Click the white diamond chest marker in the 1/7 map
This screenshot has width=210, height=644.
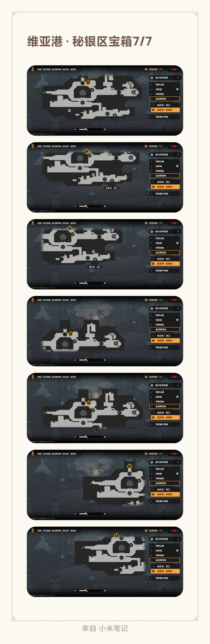[69, 110]
